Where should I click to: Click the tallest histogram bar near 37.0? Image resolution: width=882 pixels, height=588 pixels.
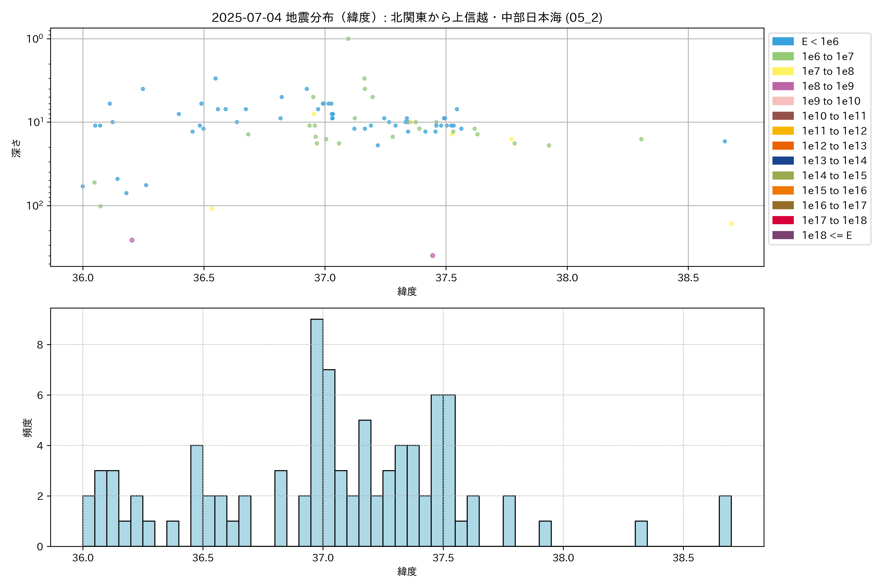tap(317, 432)
